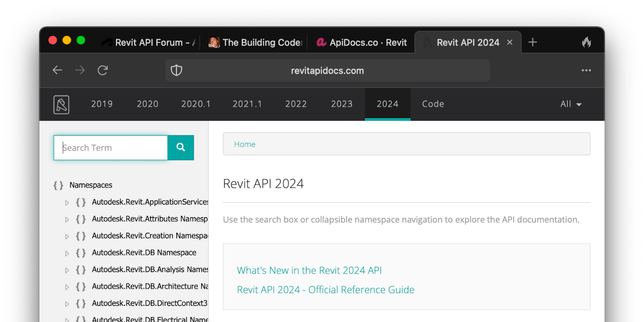Open What's New in the Revit 2024 API
Image resolution: width=644 pixels, height=322 pixels.
click(309, 270)
